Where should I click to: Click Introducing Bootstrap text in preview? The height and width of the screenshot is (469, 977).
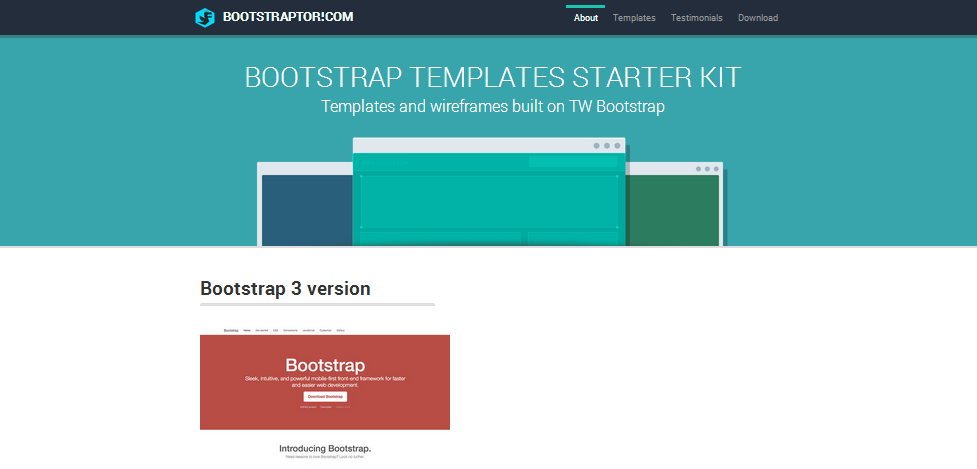tap(325, 448)
